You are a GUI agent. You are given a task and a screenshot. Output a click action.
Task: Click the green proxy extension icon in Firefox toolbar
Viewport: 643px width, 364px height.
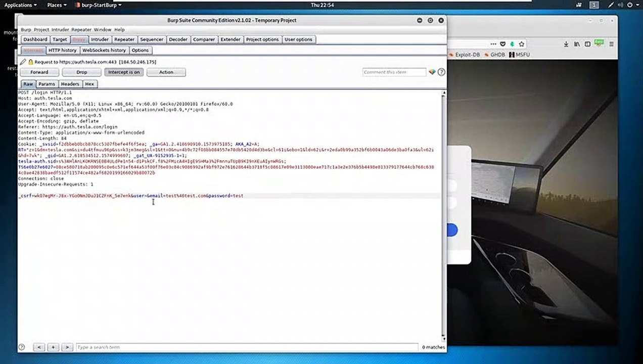point(599,43)
